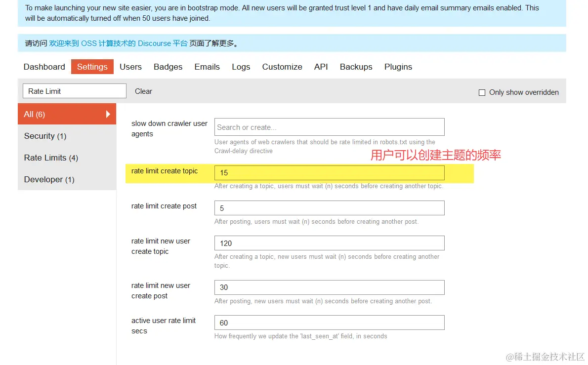Open the Users admin tab
The height and width of the screenshot is (365, 588).
[130, 67]
